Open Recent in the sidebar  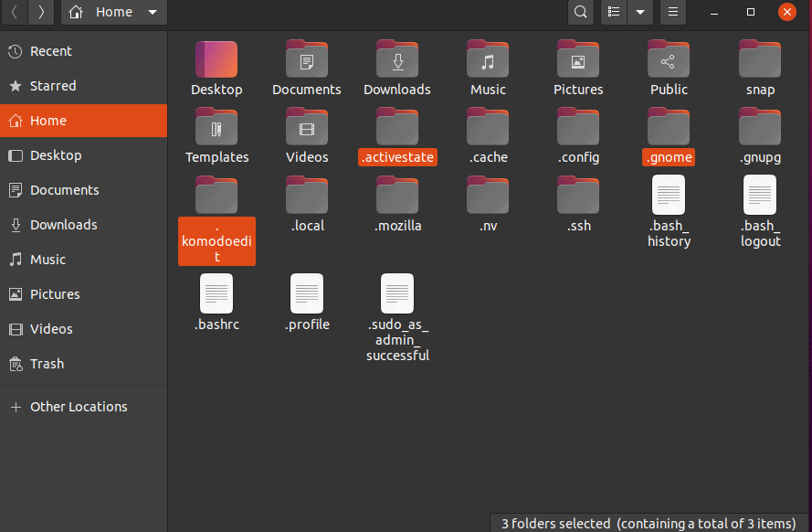coord(50,51)
